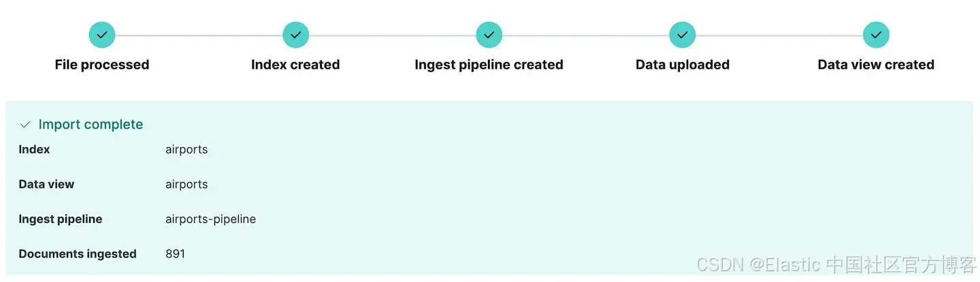Click the Documents ingested label
This screenshot has height=282, width=980.
(78, 253)
